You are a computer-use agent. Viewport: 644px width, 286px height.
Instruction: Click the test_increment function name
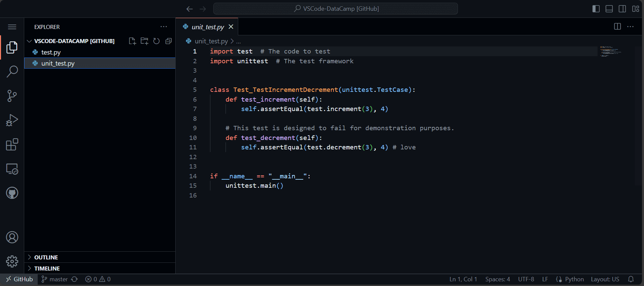click(x=268, y=99)
